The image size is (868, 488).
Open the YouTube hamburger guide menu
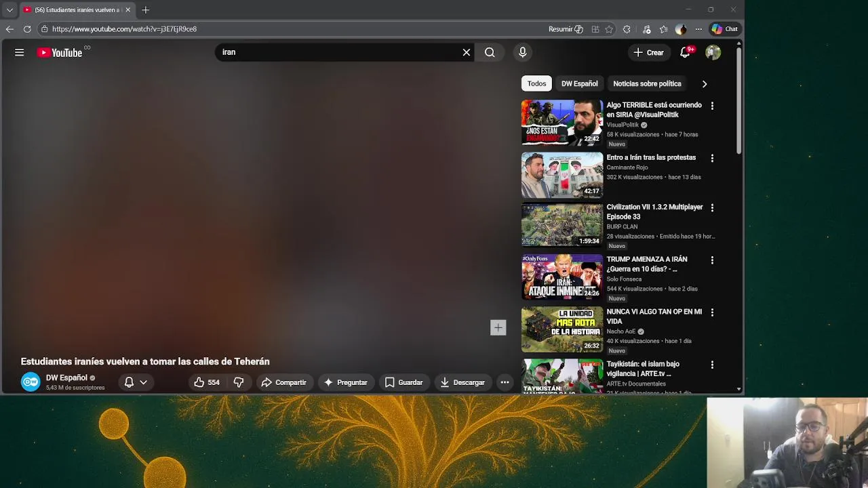tap(20, 52)
